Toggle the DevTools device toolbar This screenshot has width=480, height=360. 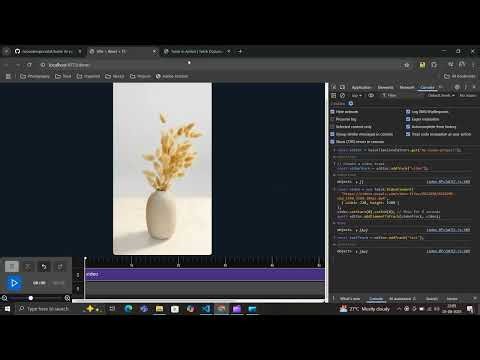(x=342, y=87)
